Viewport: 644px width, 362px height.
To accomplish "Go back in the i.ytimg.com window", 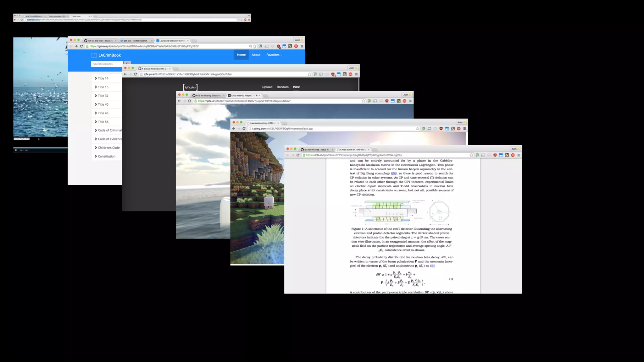I will point(233,129).
